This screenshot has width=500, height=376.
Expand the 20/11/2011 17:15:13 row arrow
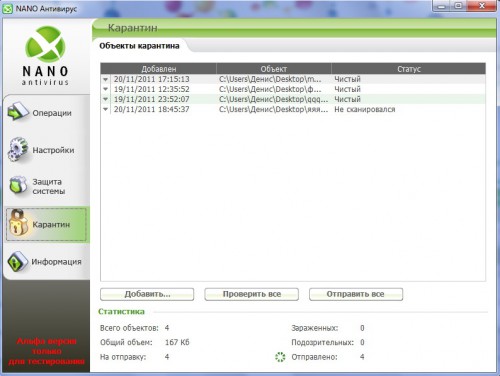coord(105,79)
